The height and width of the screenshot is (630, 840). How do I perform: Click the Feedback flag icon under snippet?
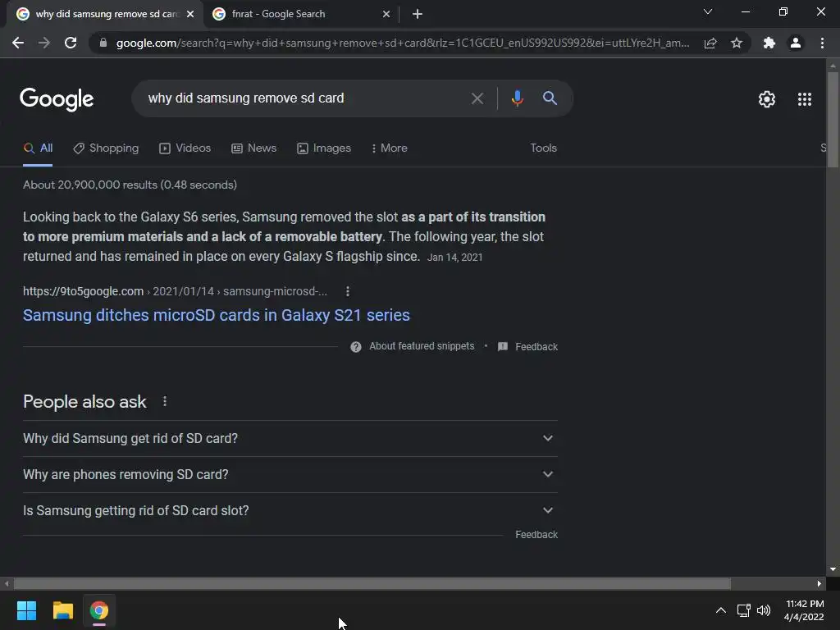pyautogui.click(x=503, y=347)
